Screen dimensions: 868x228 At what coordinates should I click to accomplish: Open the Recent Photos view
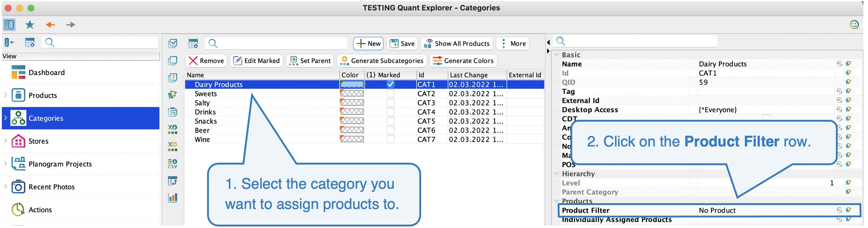[x=80, y=187]
